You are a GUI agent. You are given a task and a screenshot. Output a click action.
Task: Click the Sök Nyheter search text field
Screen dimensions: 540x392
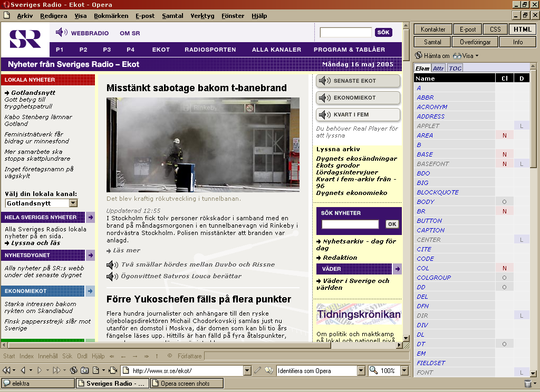(350, 224)
